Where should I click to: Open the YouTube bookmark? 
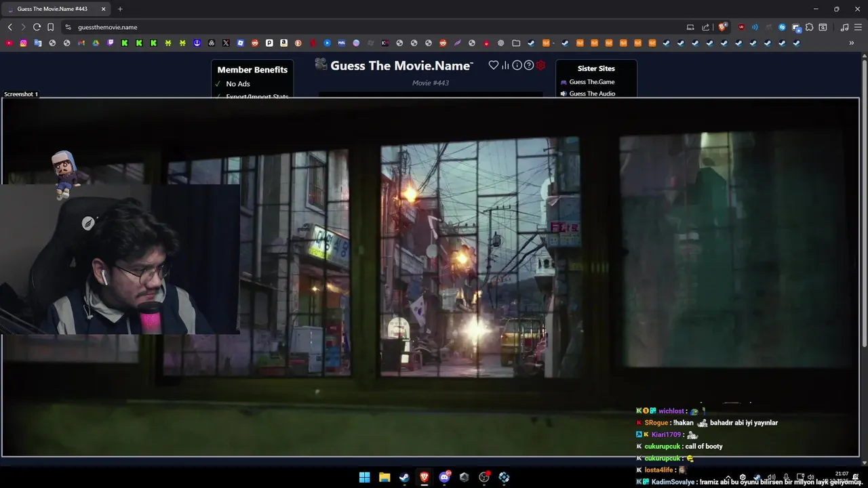pos(9,43)
